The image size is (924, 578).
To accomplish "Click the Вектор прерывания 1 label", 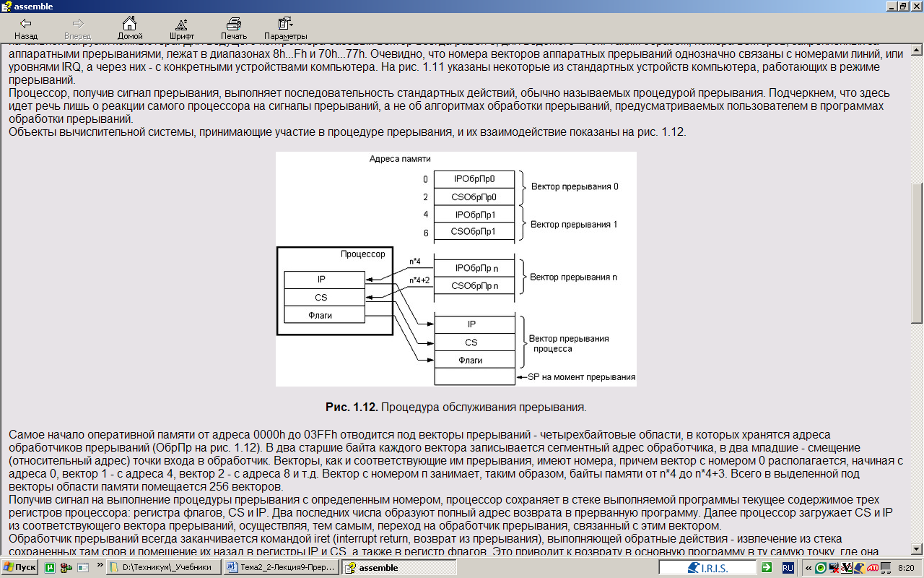I will tap(575, 225).
